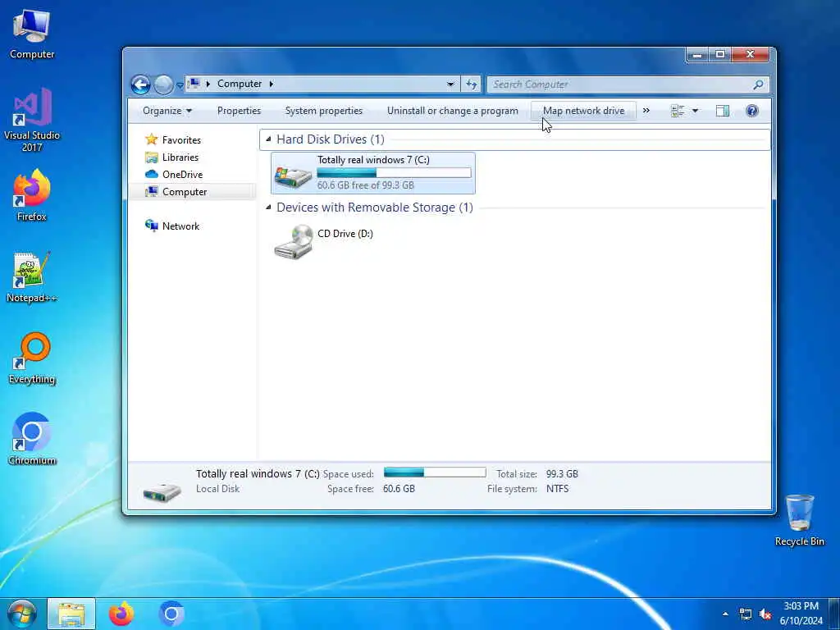
Task: Open the view options dropdown arrow
Action: pos(695,111)
